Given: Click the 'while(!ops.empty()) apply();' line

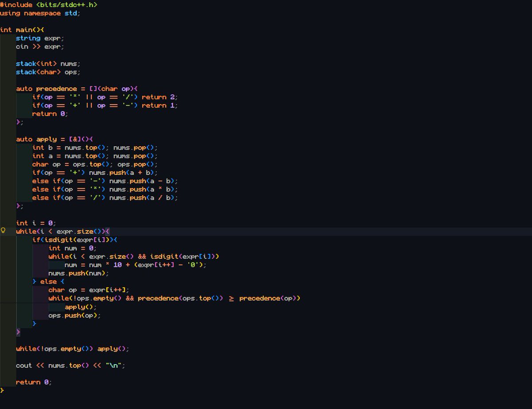Looking at the screenshot, I should coord(73,349).
